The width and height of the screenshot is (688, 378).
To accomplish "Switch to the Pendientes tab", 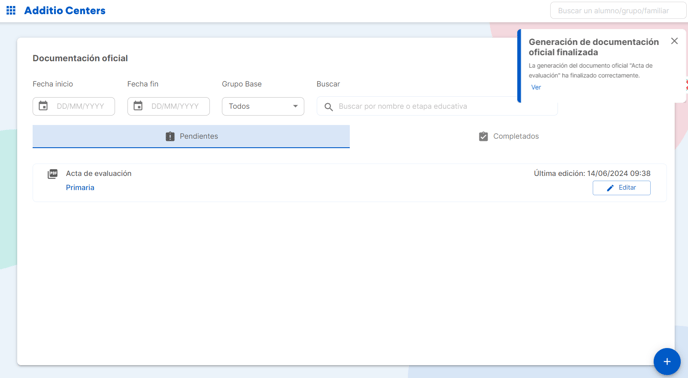I will (x=191, y=137).
